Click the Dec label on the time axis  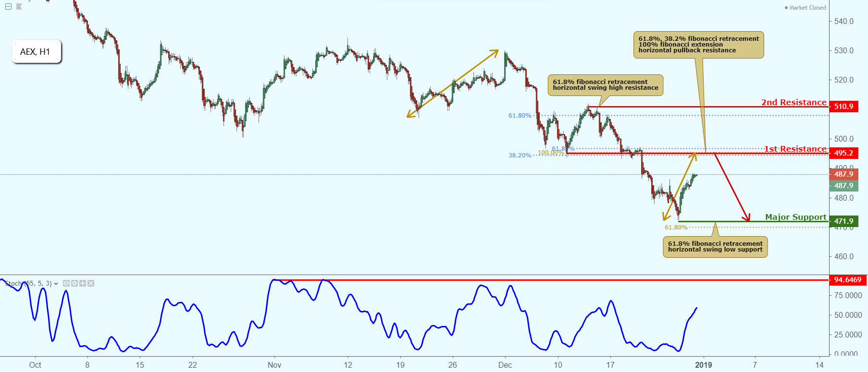[x=505, y=365]
